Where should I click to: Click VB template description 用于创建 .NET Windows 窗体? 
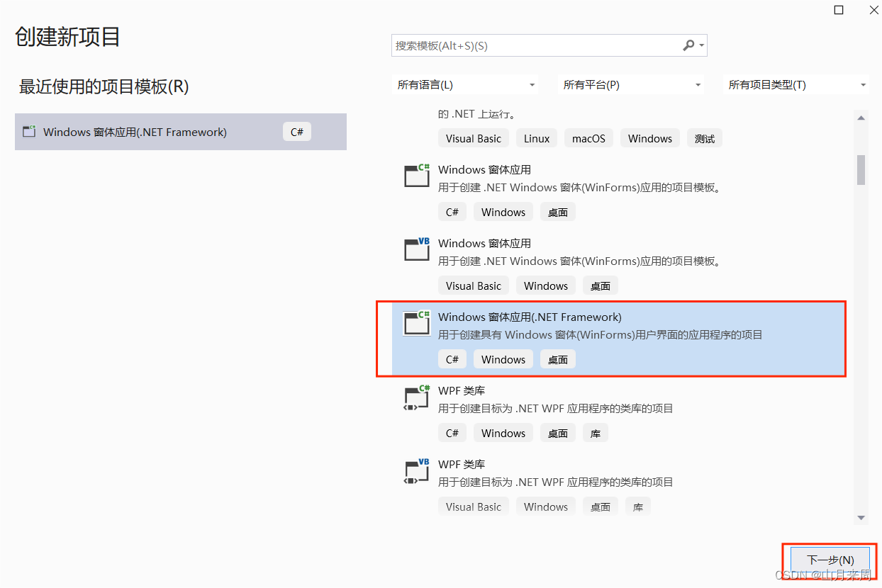[579, 261]
